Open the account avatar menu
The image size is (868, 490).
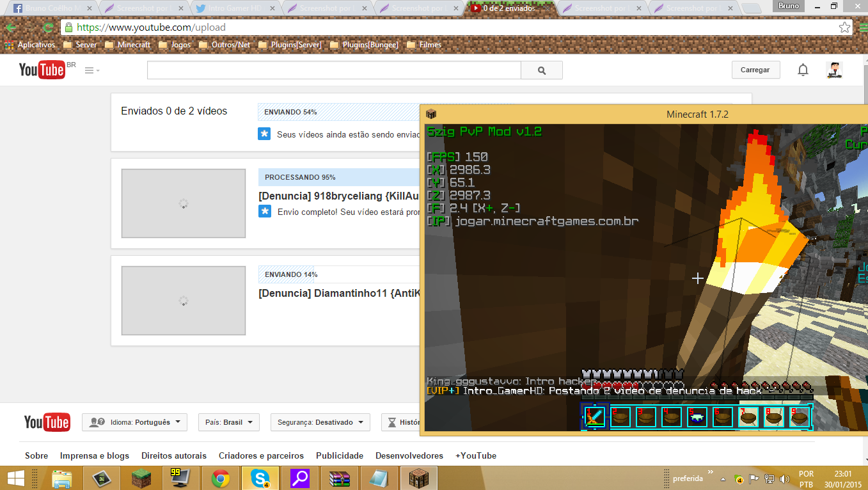click(x=833, y=70)
